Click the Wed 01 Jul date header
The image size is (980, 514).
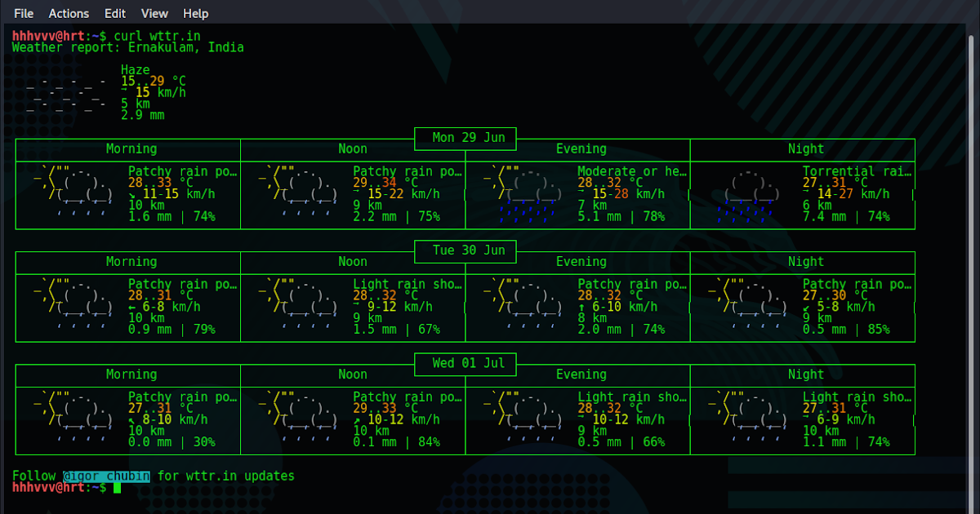(x=465, y=364)
